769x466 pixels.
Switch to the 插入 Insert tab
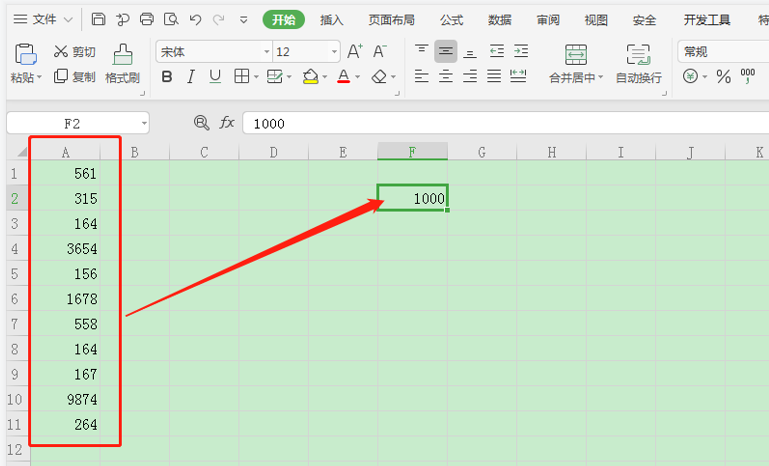click(x=332, y=20)
